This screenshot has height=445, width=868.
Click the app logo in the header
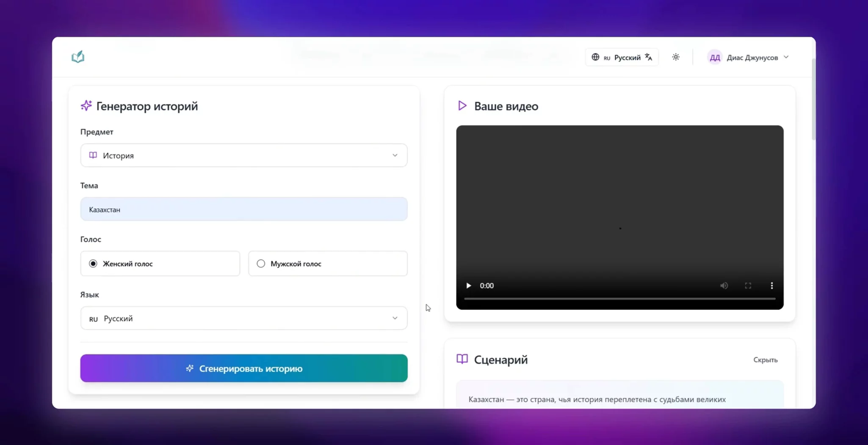point(78,57)
